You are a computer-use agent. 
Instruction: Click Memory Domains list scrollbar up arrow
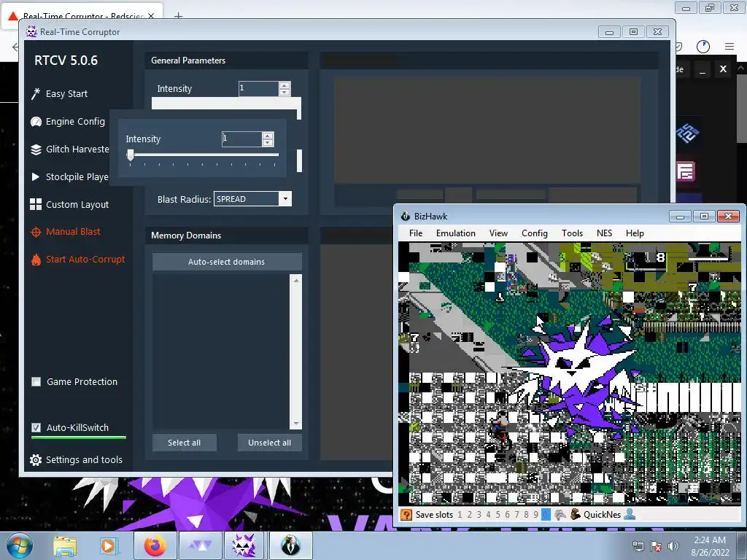click(x=296, y=281)
